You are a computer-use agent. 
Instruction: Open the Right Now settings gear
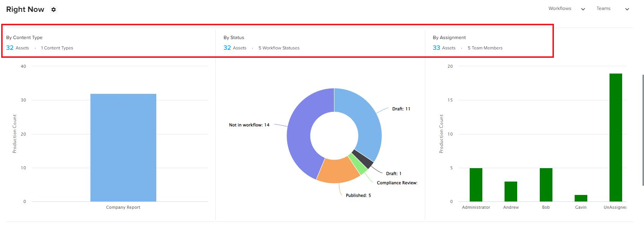point(54,10)
